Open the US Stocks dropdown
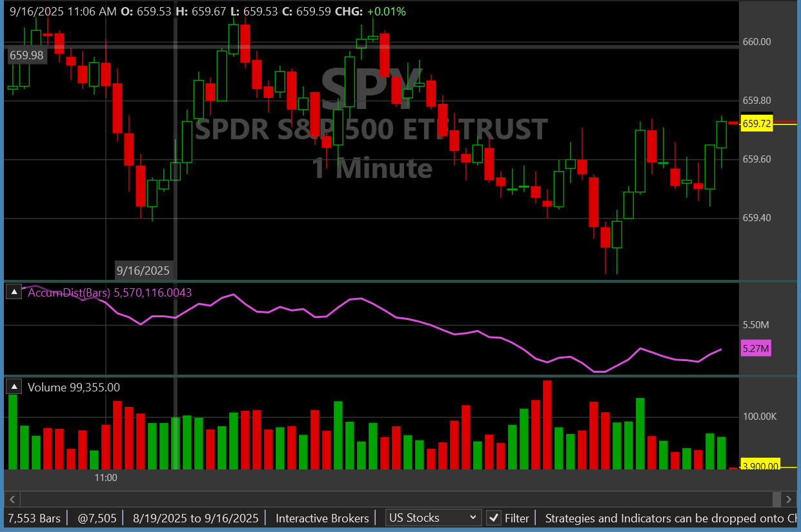 (x=433, y=518)
